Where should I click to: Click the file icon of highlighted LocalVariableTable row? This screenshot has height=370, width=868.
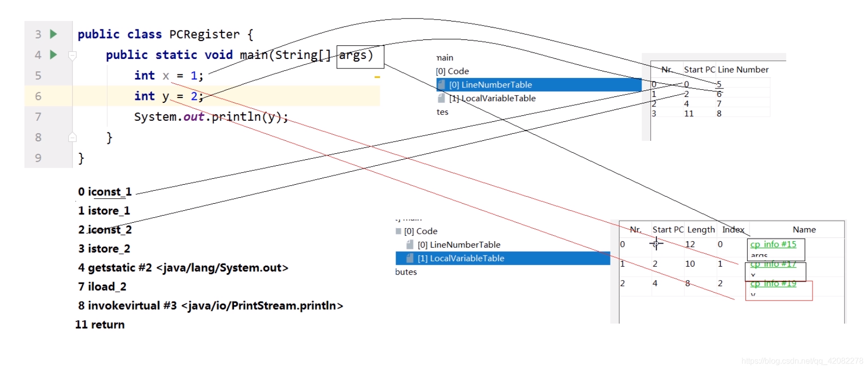tap(410, 258)
